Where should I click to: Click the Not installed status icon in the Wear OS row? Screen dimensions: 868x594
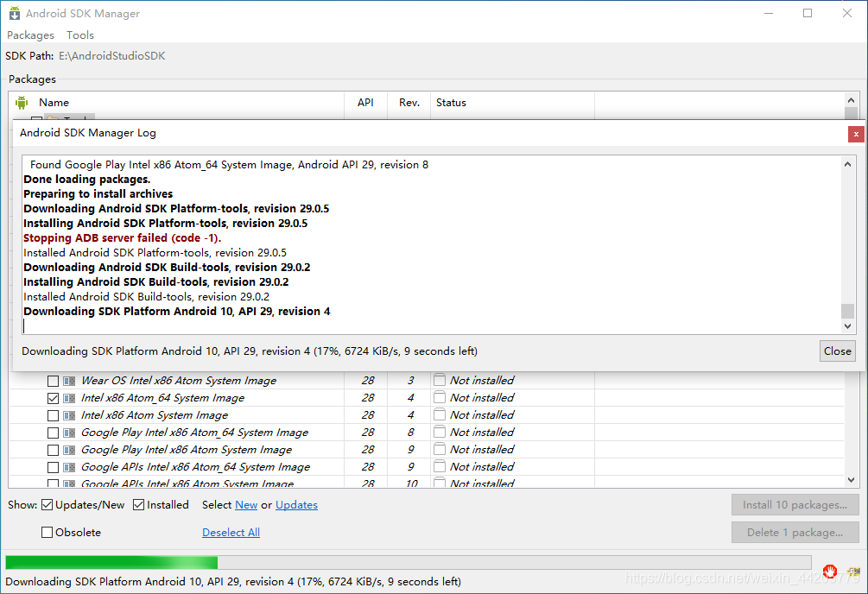coord(440,380)
